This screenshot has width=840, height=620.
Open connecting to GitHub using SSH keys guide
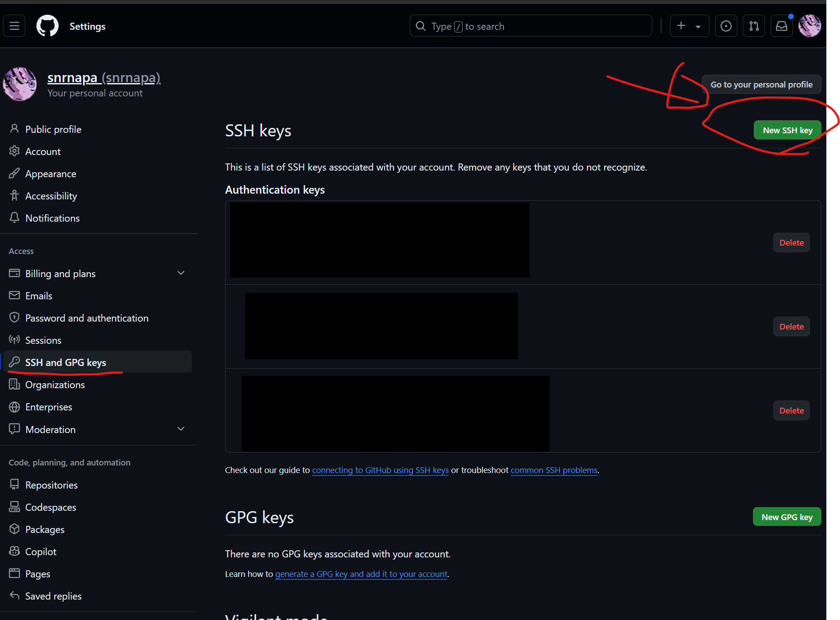380,470
